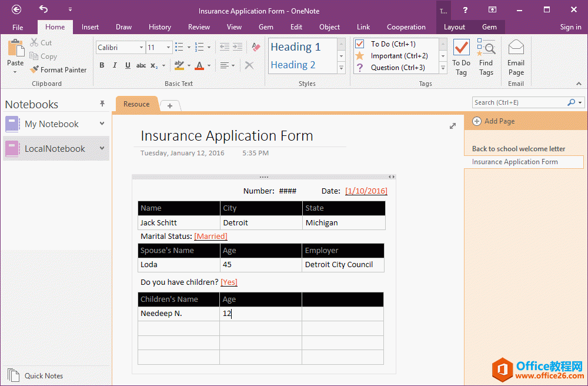Screen dimensions: 588x386
Task: Select the Format Painter tool
Action: [x=58, y=70]
